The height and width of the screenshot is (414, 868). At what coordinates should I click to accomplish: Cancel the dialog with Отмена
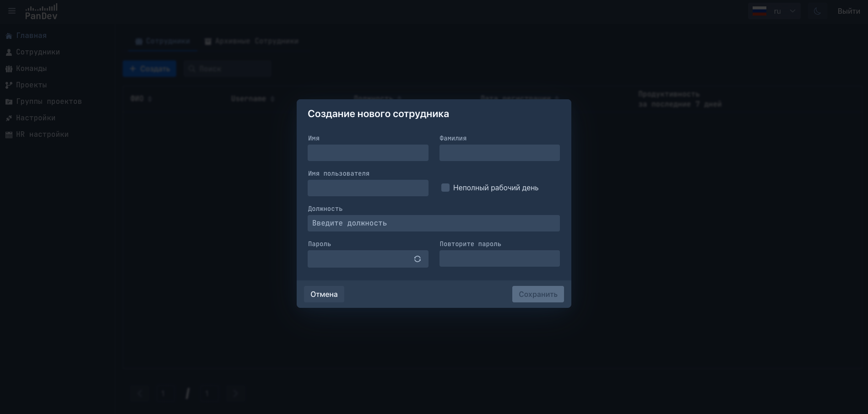pyautogui.click(x=324, y=294)
